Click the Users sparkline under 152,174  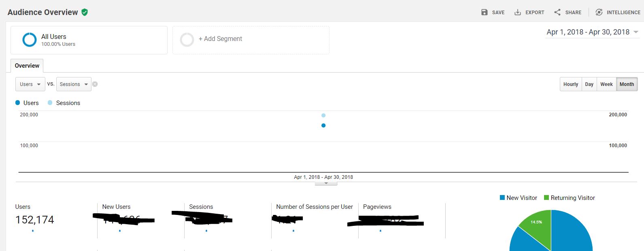pos(33,231)
